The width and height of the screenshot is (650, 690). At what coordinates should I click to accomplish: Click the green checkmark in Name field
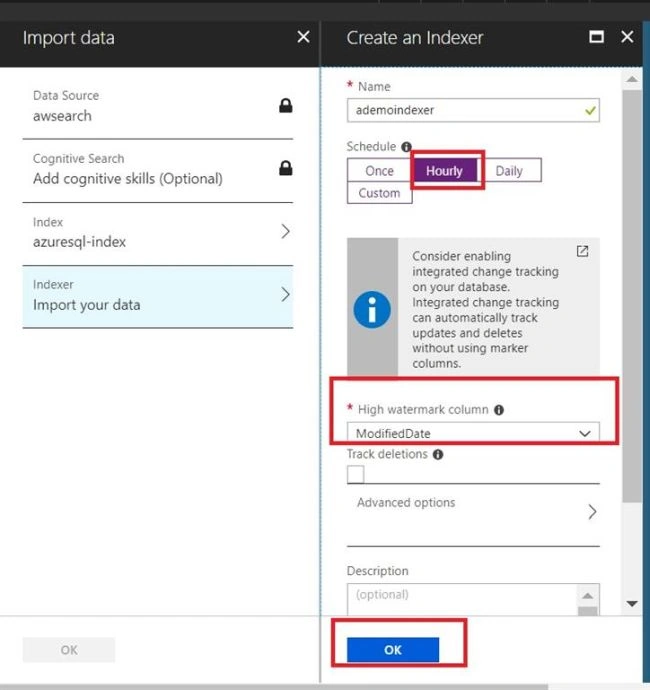(590, 110)
